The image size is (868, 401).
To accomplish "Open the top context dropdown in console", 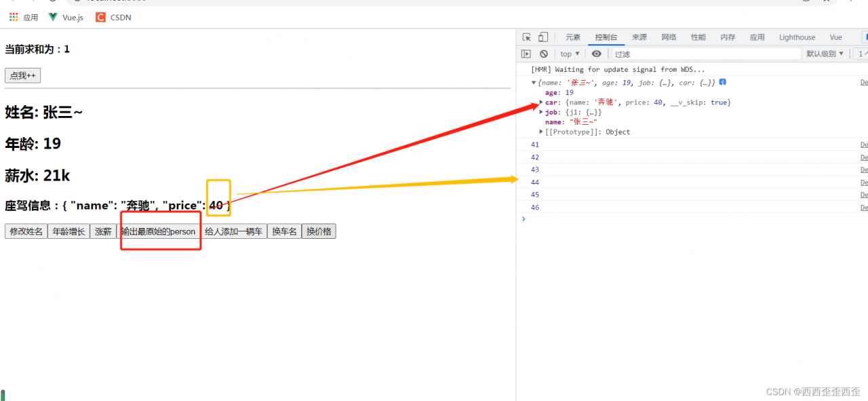I will pyautogui.click(x=570, y=54).
